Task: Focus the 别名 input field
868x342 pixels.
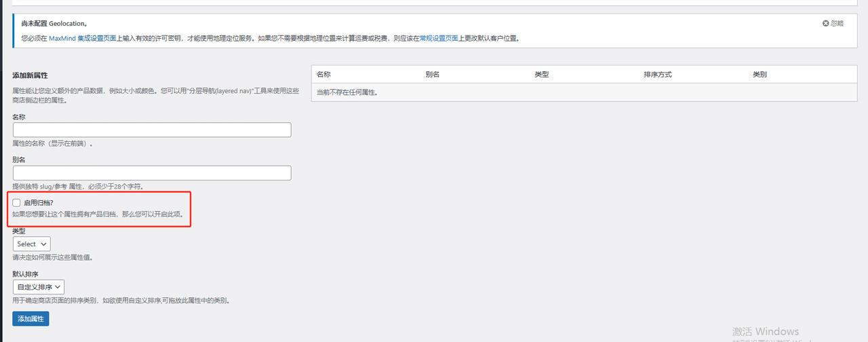Action: point(152,172)
